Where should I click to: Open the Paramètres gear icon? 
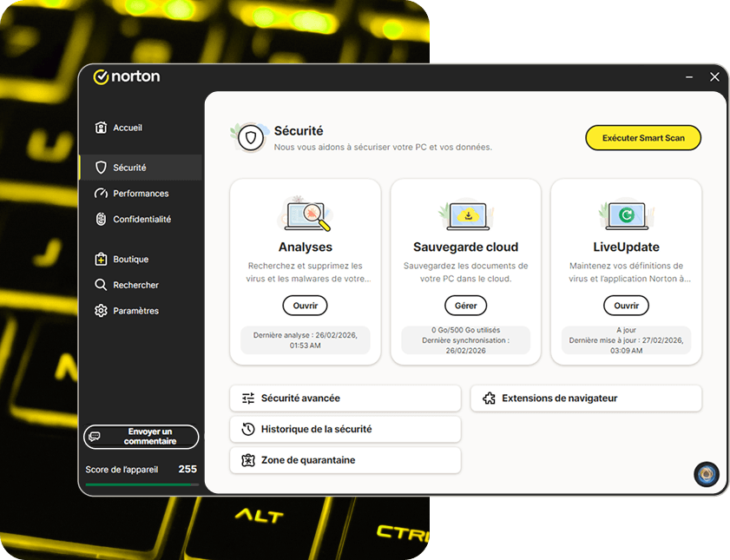point(102,310)
